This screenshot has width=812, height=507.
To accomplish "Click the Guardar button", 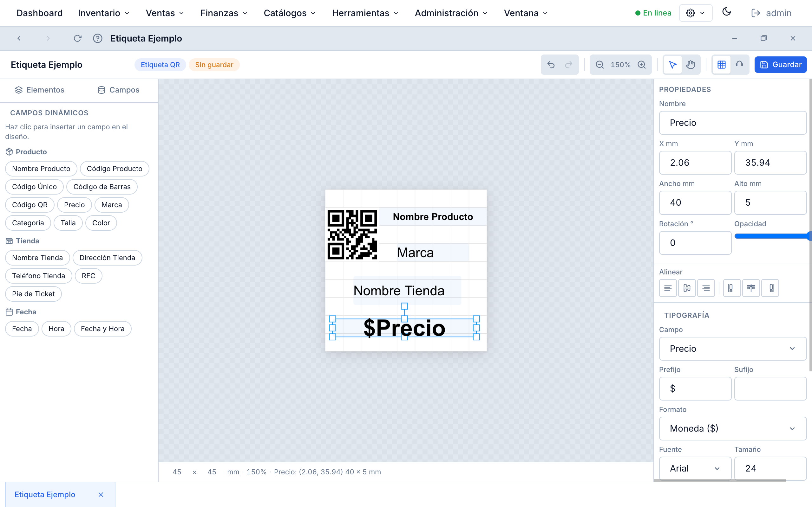I will [780, 64].
